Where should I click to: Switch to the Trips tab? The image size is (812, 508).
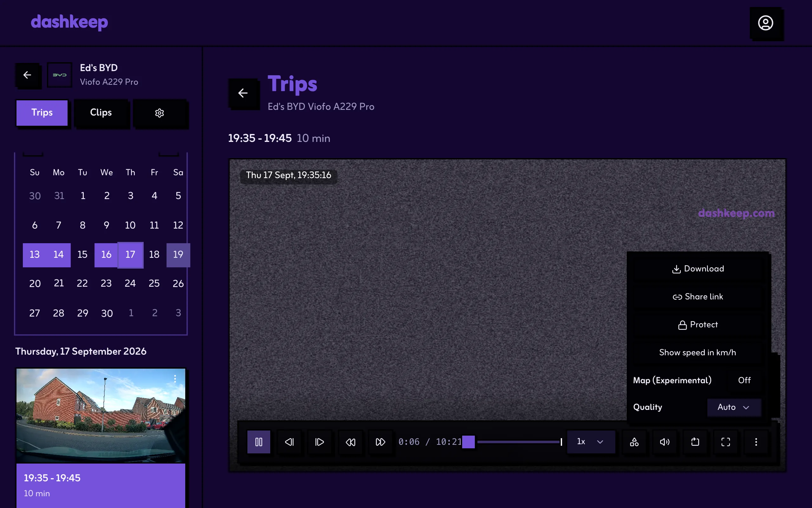coord(42,113)
